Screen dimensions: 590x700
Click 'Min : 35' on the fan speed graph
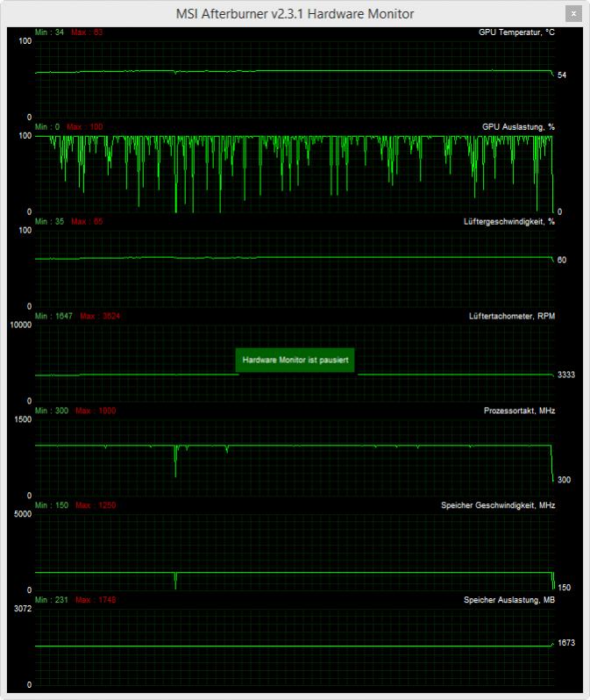click(x=50, y=221)
